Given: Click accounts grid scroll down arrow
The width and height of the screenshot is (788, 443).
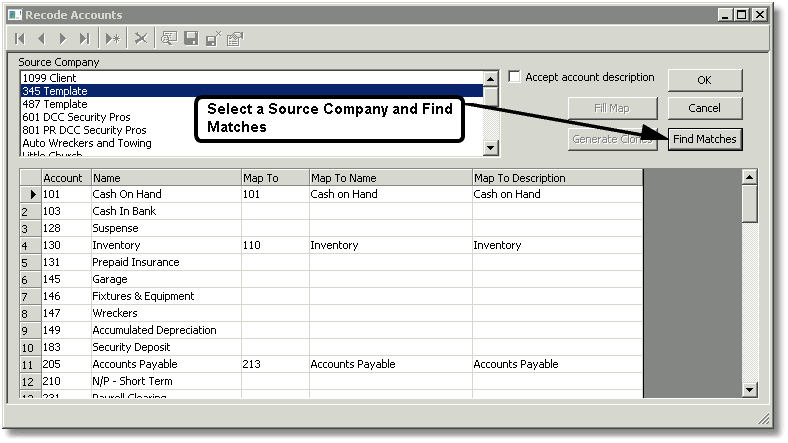Looking at the screenshot, I should (749, 389).
